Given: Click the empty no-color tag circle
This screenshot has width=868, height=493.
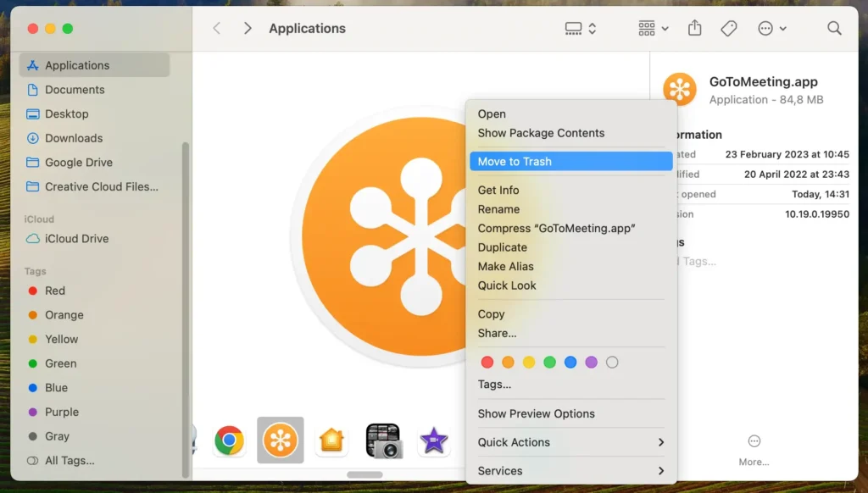Looking at the screenshot, I should pyautogui.click(x=612, y=363).
